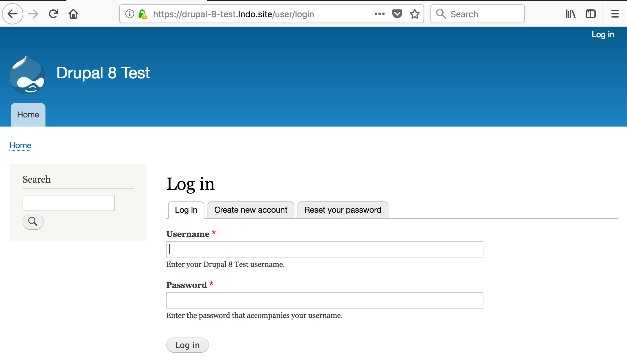Bookmark this page with the star icon
The image size is (627, 364).
(x=415, y=14)
